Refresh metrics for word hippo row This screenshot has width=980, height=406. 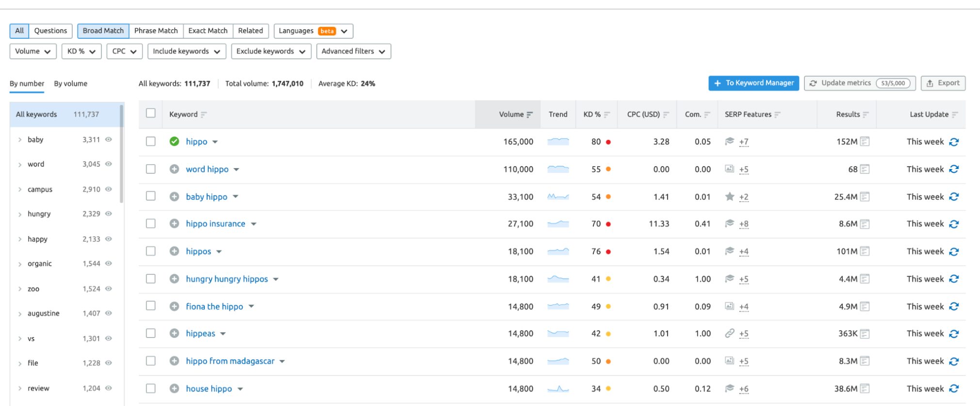pyautogui.click(x=954, y=169)
